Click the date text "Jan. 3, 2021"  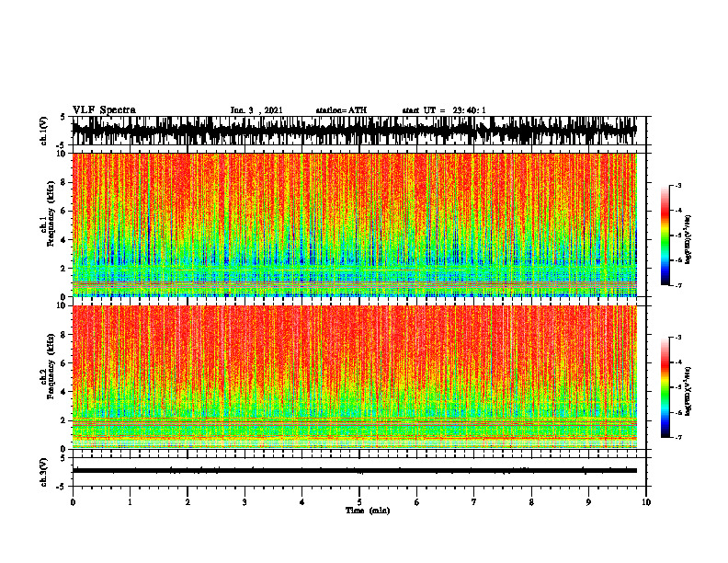coord(256,110)
